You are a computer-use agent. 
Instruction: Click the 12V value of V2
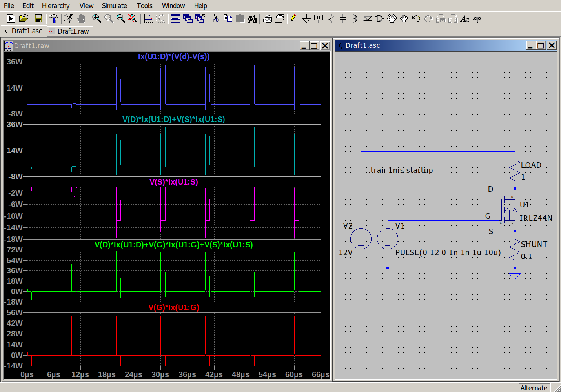point(346,252)
